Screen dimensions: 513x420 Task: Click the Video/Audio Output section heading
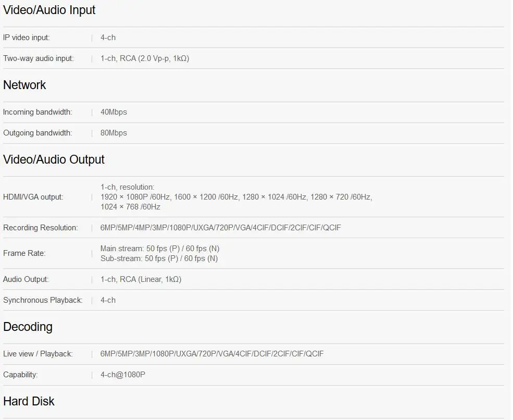pos(54,160)
